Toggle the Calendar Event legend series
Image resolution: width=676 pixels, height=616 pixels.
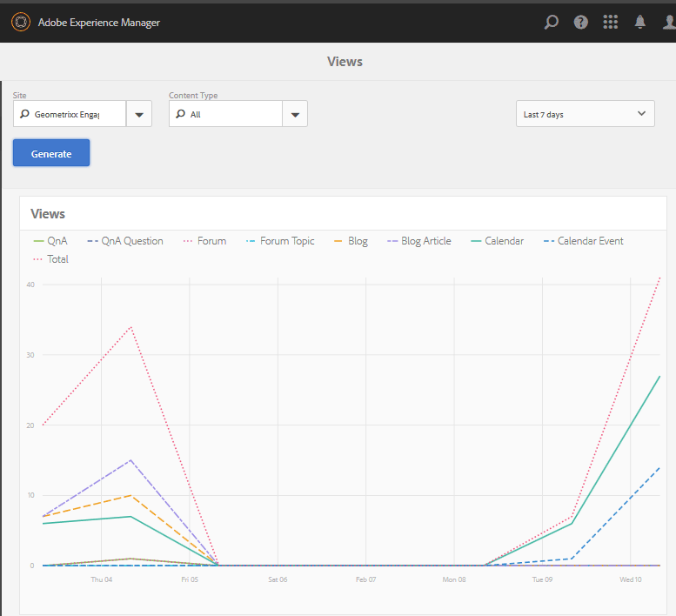click(x=583, y=241)
